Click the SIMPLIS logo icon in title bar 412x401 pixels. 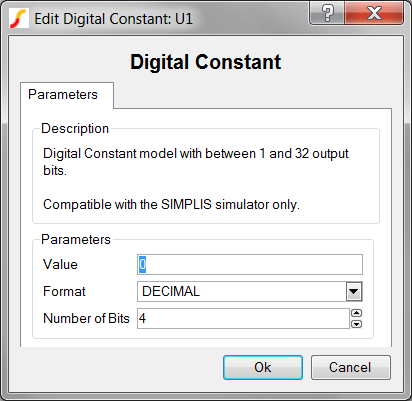[19, 18]
